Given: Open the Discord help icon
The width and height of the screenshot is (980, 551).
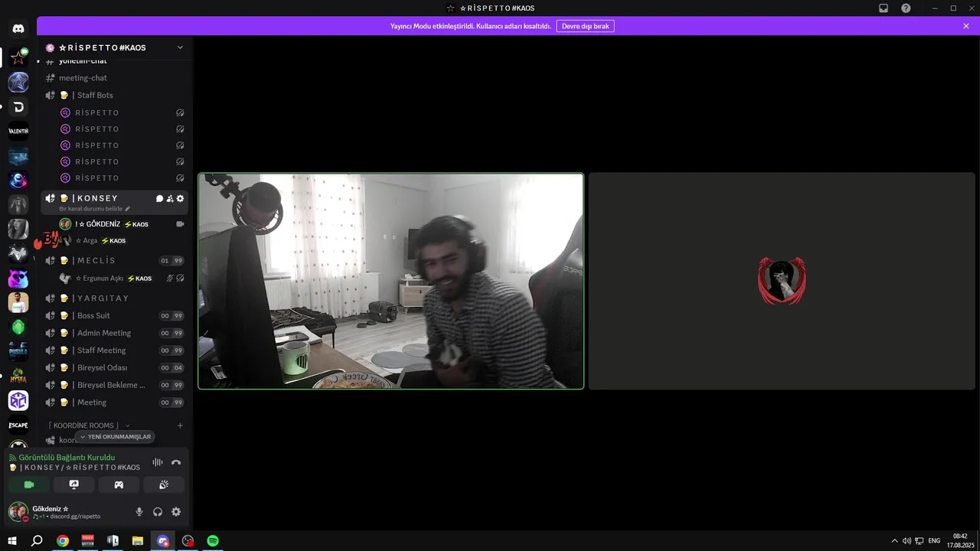Looking at the screenshot, I should [x=906, y=8].
